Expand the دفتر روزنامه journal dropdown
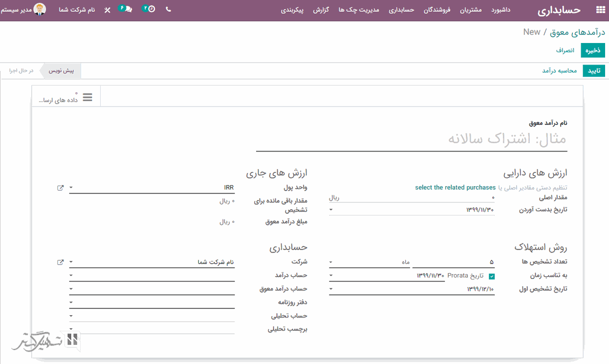This screenshot has height=364, width=609. (x=71, y=302)
